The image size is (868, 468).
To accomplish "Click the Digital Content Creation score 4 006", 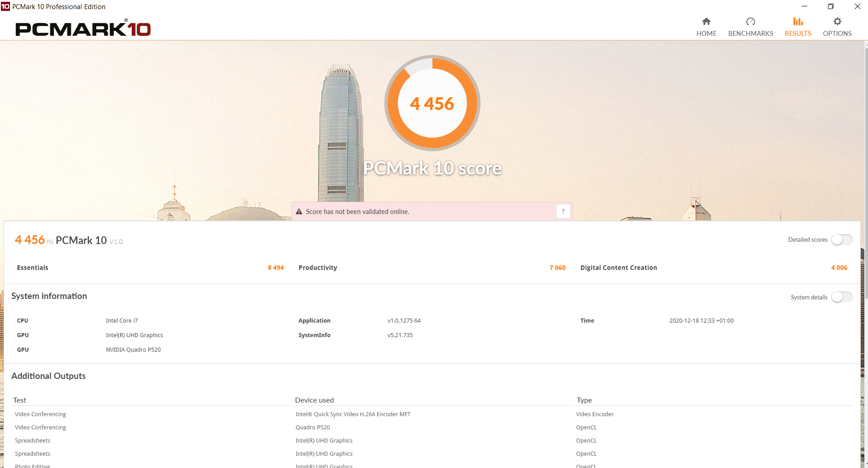I will coord(838,268).
